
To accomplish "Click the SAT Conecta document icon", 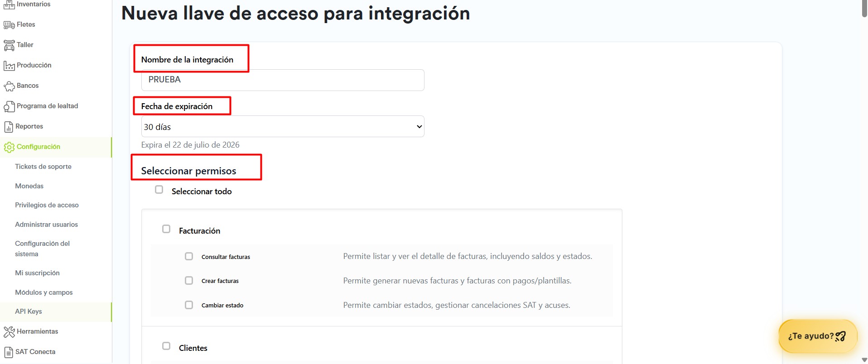I will [9, 352].
